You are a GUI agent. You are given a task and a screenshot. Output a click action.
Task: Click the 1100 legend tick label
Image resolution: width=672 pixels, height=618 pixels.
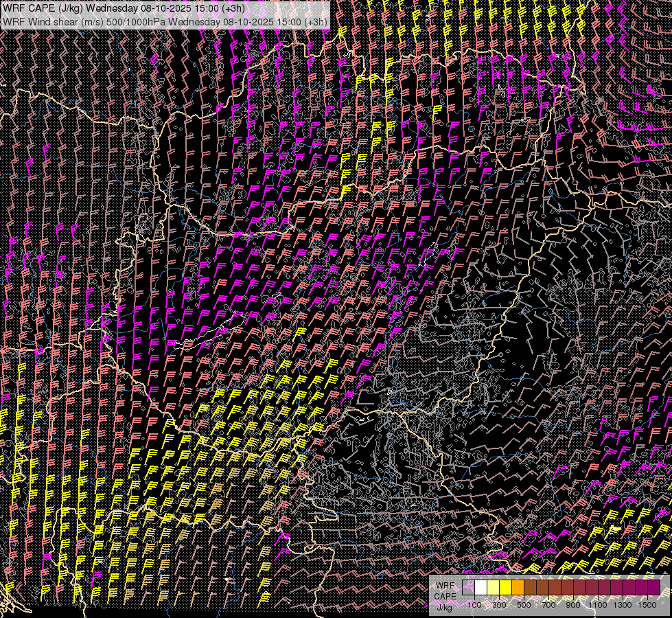coord(599,604)
